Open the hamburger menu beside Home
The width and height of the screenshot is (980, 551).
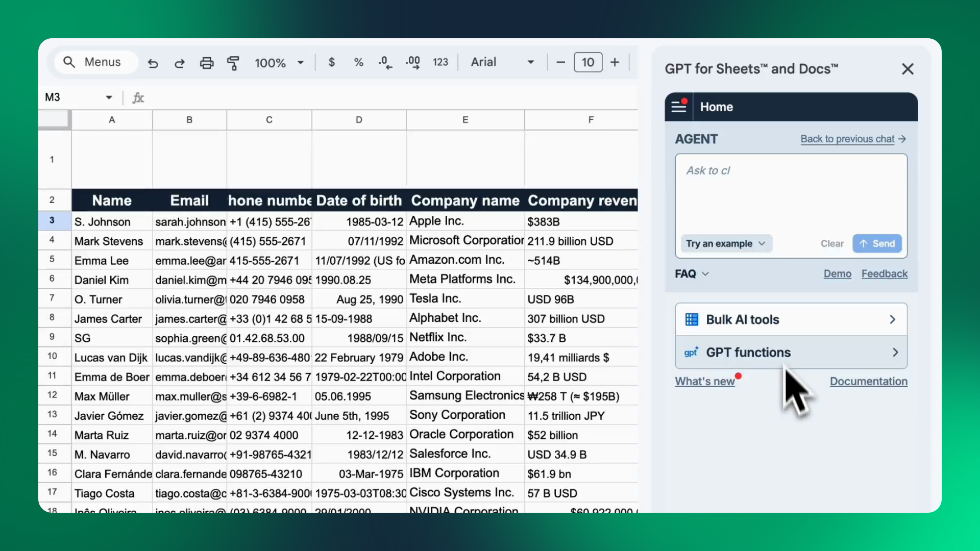(679, 107)
